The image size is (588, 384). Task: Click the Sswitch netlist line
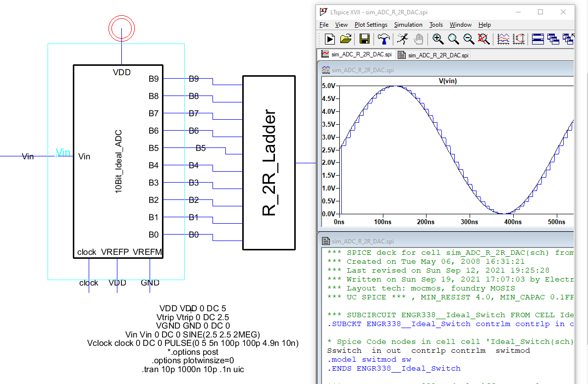428,351
